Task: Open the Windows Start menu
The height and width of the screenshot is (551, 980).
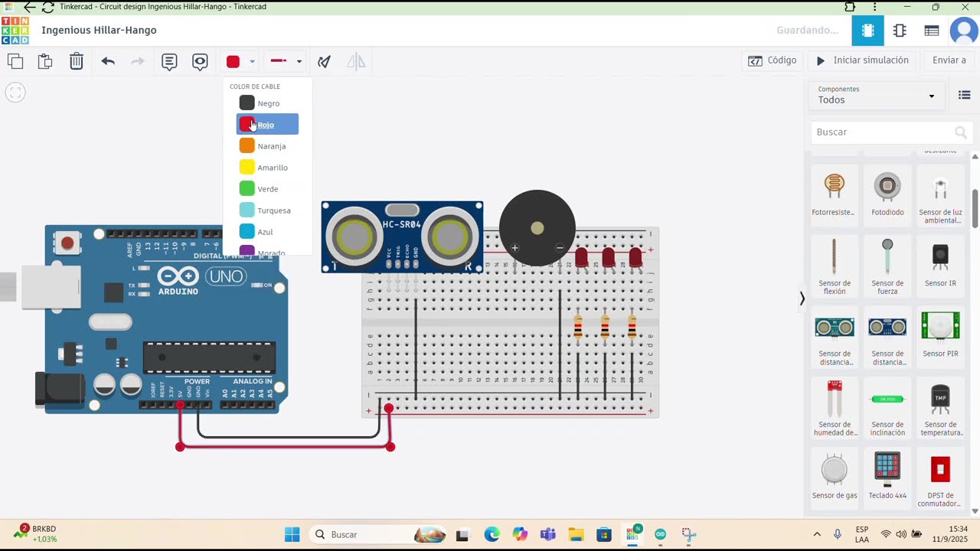Action: (292, 534)
